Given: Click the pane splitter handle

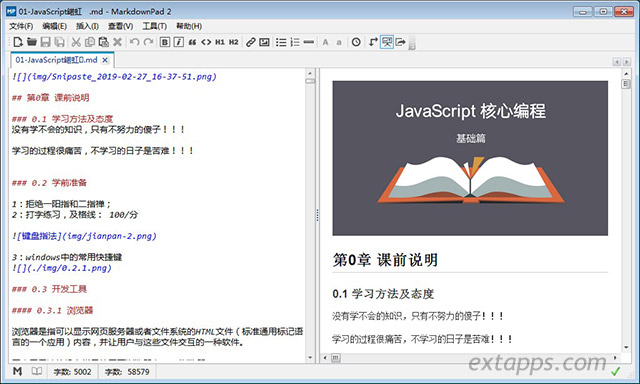Looking at the screenshot, I should pyautogui.click(x=317, y=215).
